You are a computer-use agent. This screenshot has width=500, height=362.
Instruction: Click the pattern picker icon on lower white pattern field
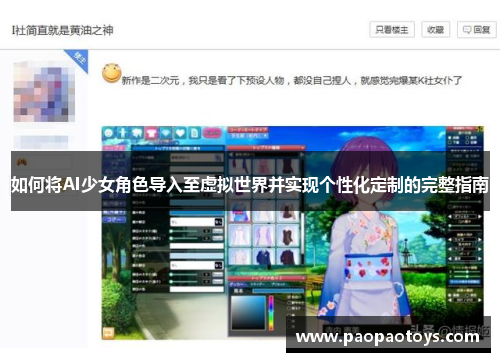pos(218,265)
